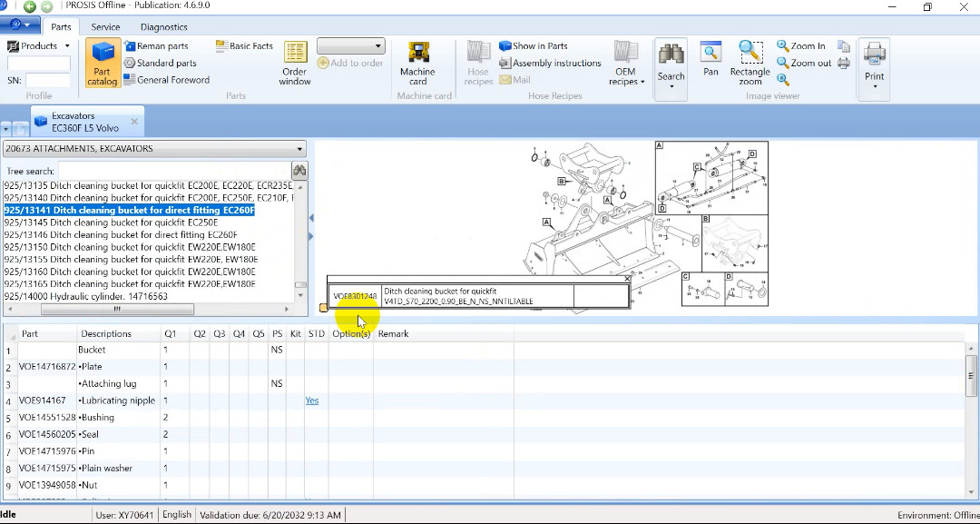The width and height of the screenshot is (980, 524).
Task: Click the parts diagram detail view A
Action: [x=711, y=178]
